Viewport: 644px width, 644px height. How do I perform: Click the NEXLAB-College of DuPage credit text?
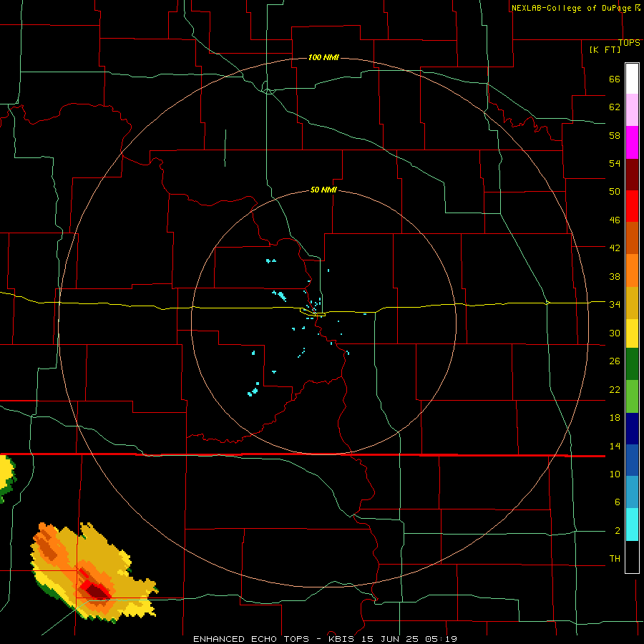[571, 8]
